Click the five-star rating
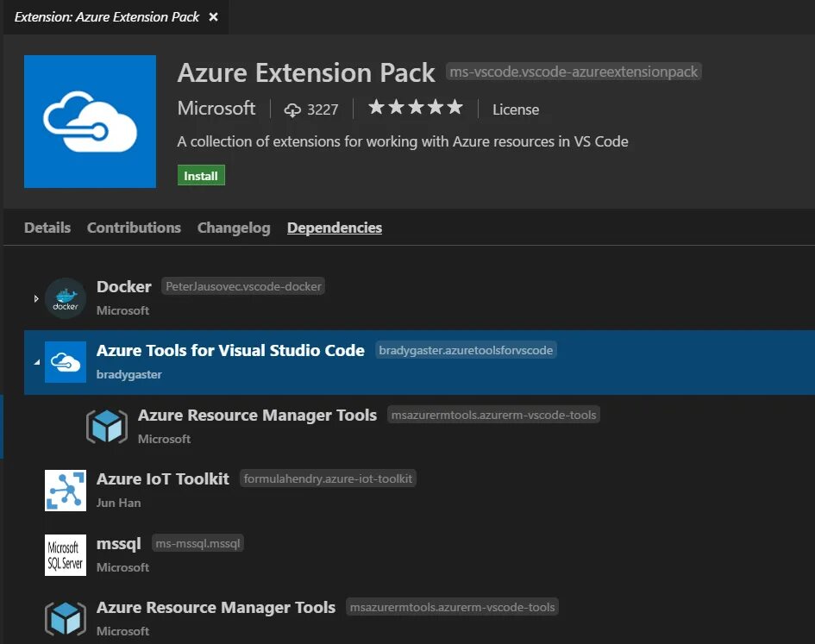The width and height of the screenshot is (815, 644). pos(416,107)
